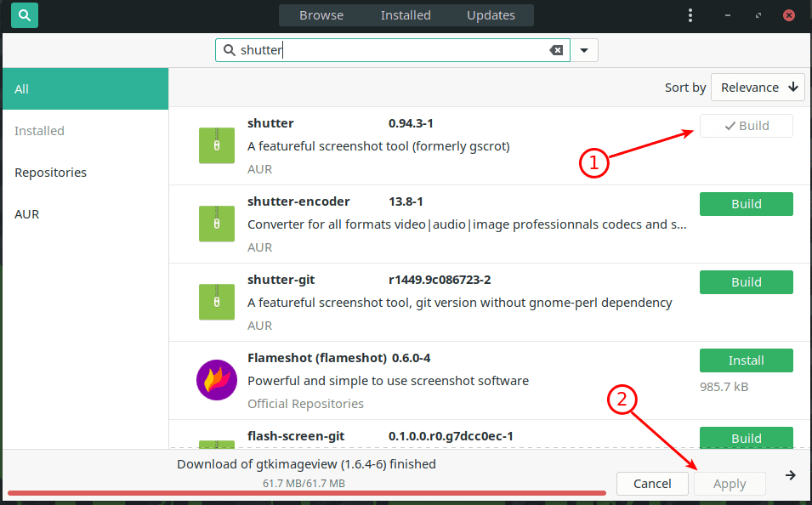Screen dimensions: 812x505
Task: Apply the pending changes
Action: click(x=730, y=484)
